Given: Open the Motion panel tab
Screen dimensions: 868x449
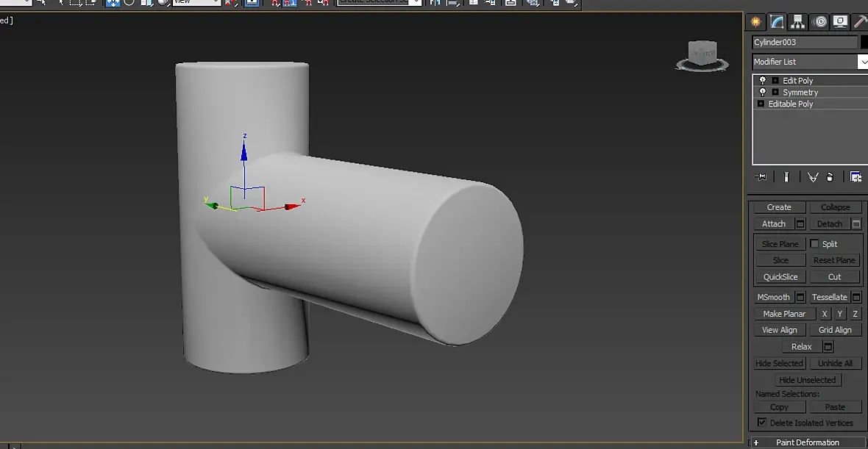Looking at the screenshot, I should (819, 22).
